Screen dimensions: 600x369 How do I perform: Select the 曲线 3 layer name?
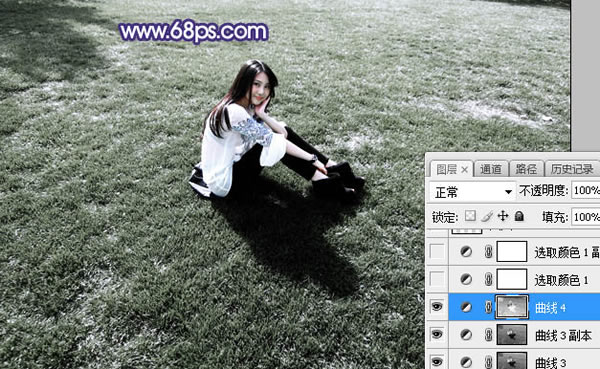click(x=550, y=362)
